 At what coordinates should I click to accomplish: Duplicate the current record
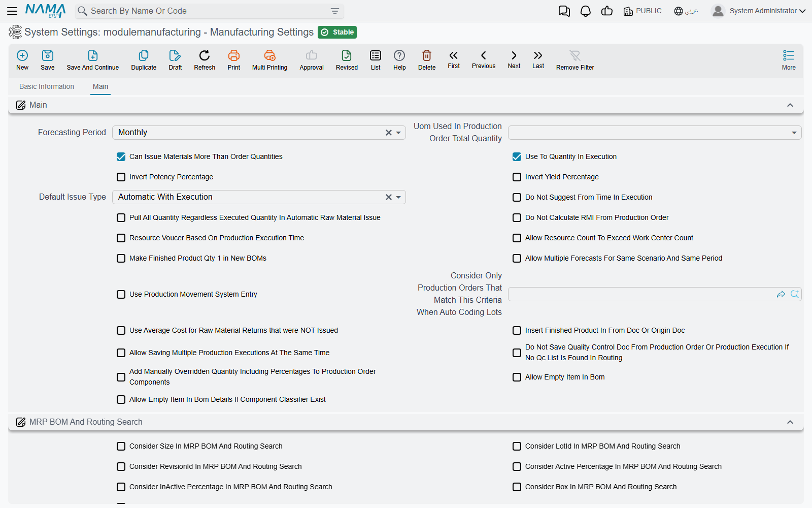(x=144, y=55)
